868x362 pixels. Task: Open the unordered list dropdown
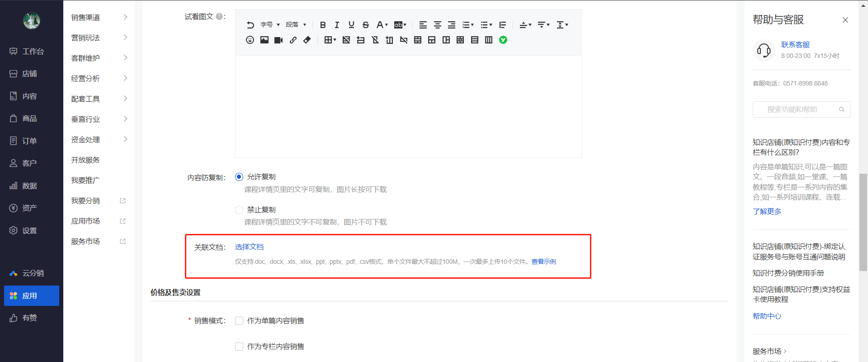(x=486, y=25)
